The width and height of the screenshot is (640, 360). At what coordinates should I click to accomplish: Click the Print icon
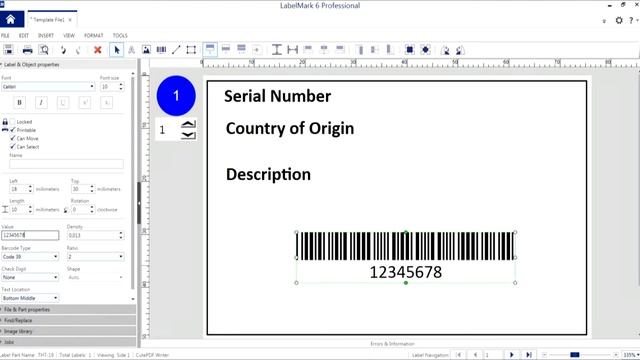27,50
